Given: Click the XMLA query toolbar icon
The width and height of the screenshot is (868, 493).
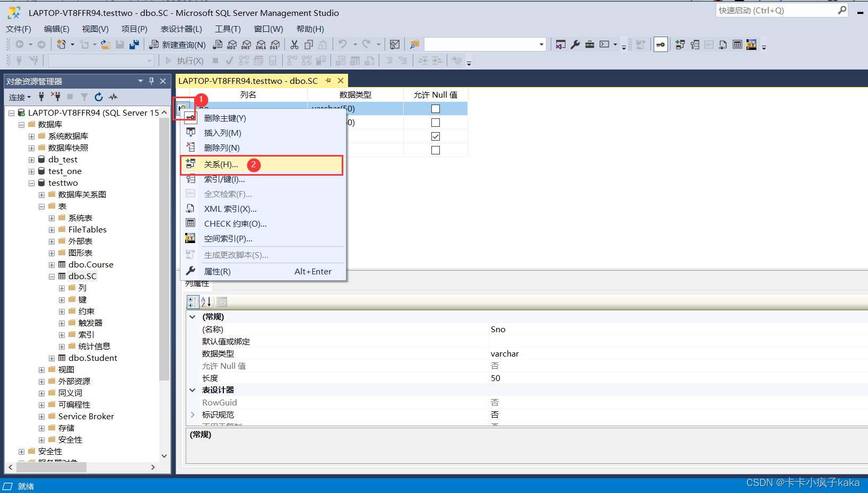Looking at the screenshot, I should click(261, 45).
